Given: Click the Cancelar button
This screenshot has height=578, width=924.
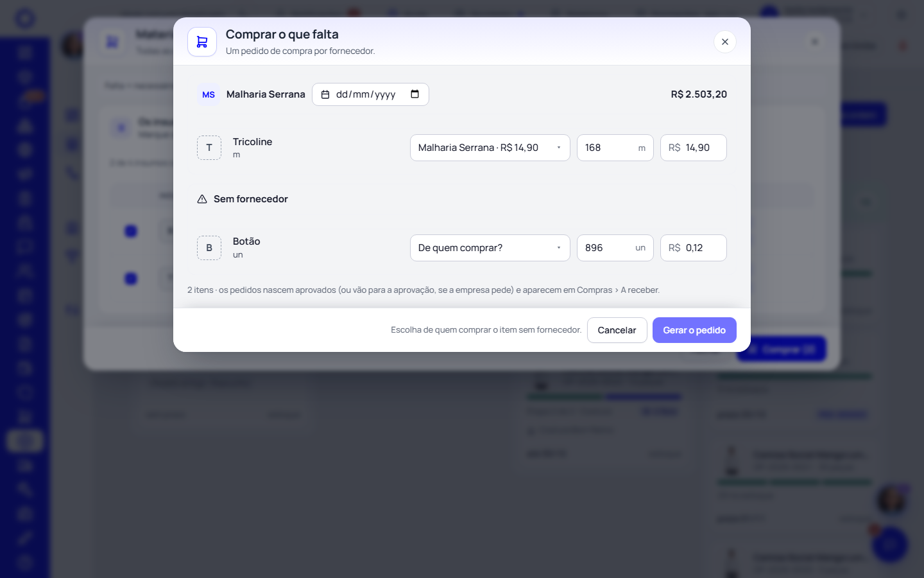Looking at the screenshot, I should tap(617, 330).
